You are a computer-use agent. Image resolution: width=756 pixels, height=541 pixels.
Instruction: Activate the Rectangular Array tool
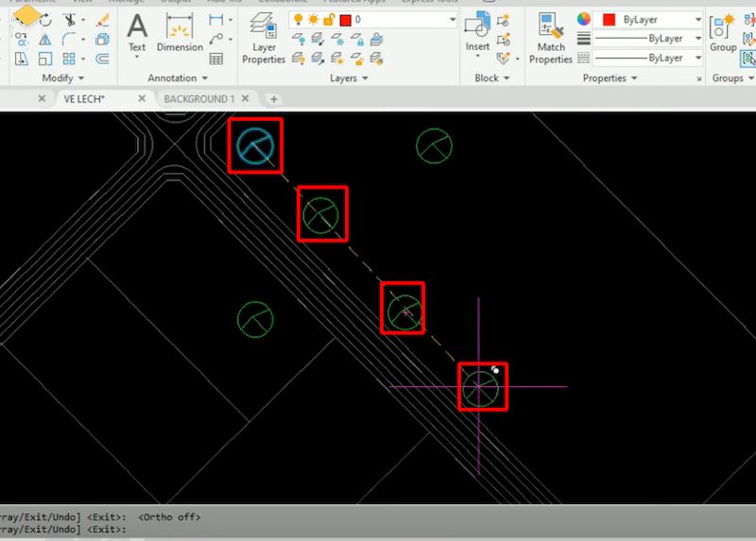click(x=69, y=59)
